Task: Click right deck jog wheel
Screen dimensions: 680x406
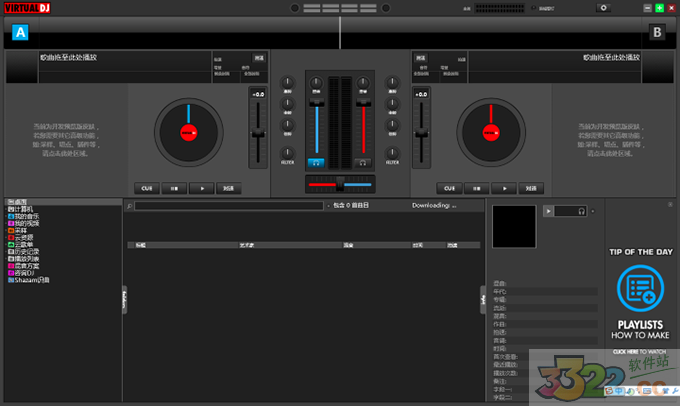Action: point(491,132)
